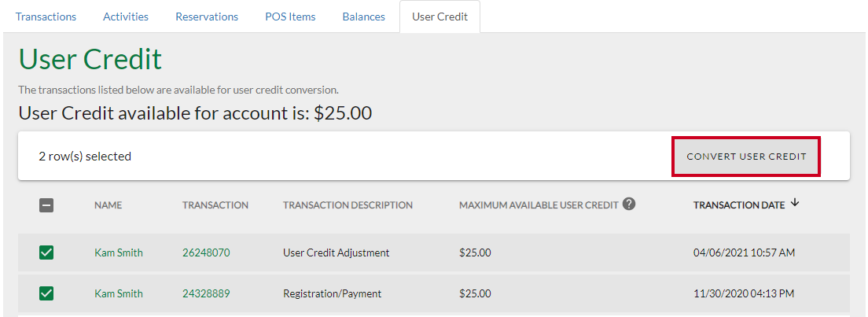
Task: Uncheck the row for transaction 24328889
Action: coord(46,293)
